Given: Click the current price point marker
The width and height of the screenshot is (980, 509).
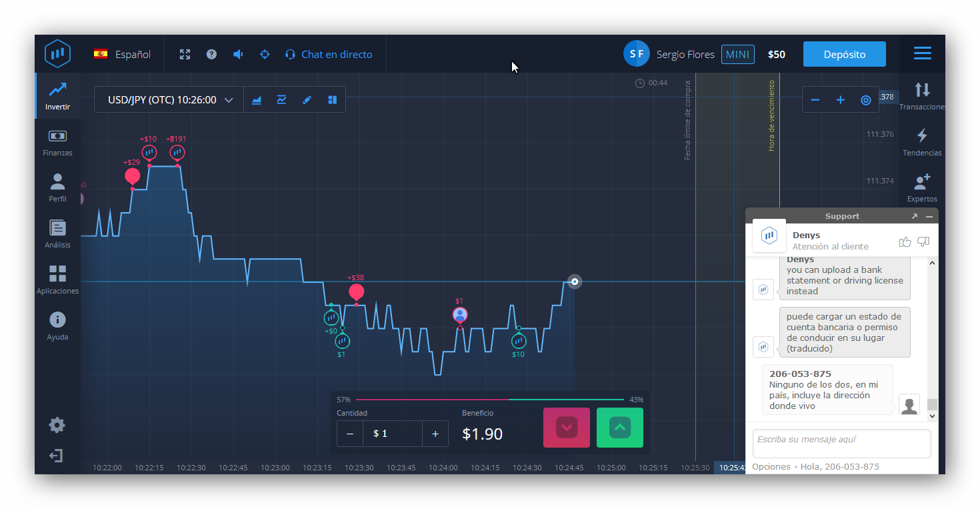Looking at the screenshot, I should pos(575,282).
